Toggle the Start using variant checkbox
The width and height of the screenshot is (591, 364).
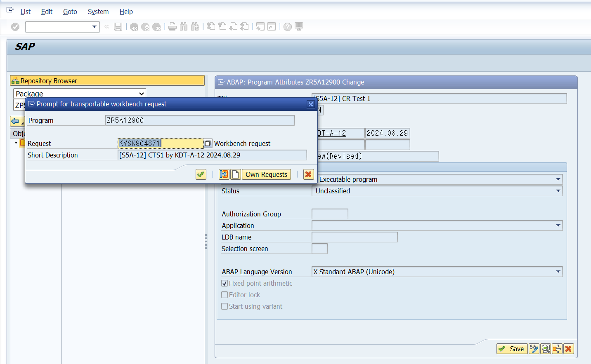(225, 306)
